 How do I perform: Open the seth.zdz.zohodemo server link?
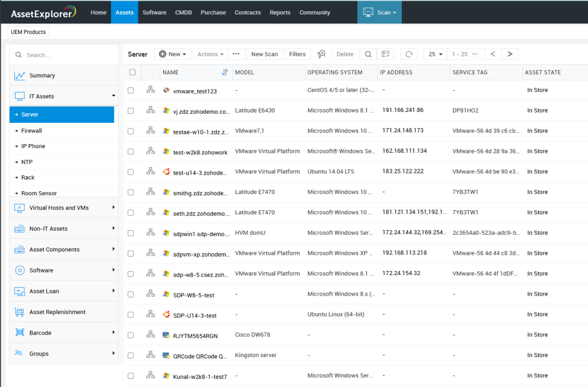pos(202,214)
